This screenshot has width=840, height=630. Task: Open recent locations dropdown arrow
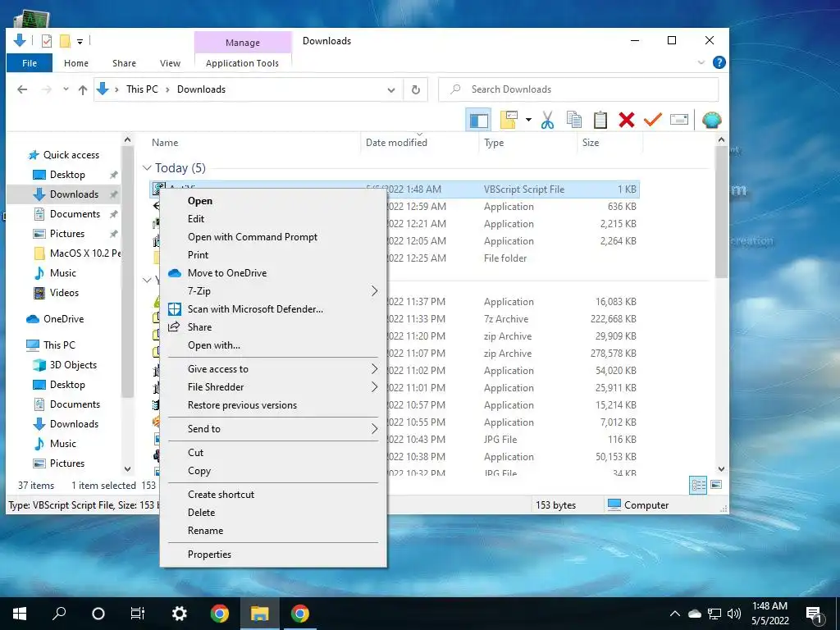pos(66,89)
